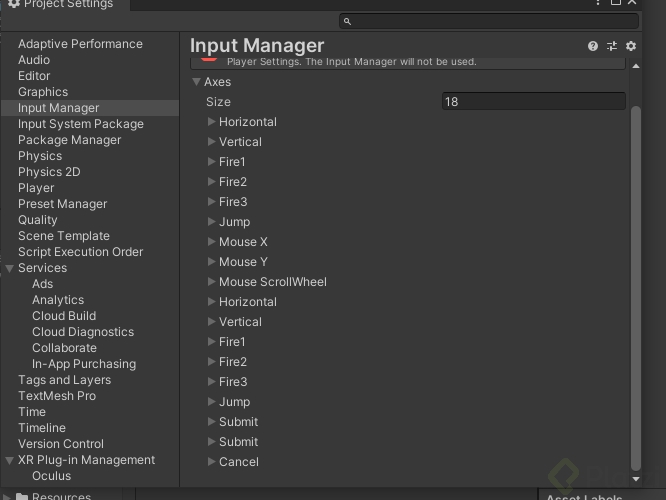Open Audio settings
This screenshot has height=500, width=666.
pos(34,60)
